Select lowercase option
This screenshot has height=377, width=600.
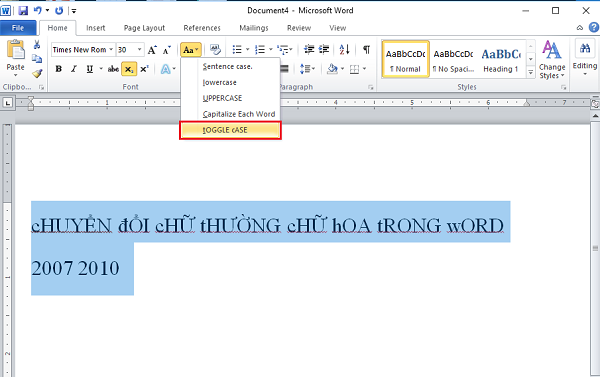point(231,82)
